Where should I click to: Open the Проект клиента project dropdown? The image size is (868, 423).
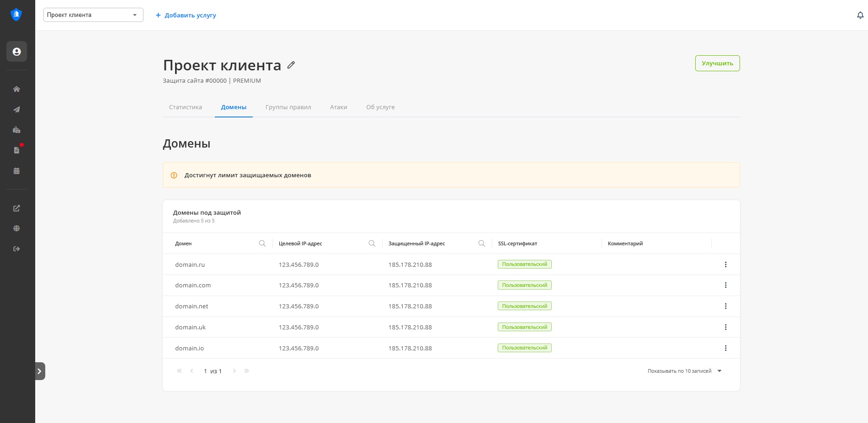(x=93, y=15)
